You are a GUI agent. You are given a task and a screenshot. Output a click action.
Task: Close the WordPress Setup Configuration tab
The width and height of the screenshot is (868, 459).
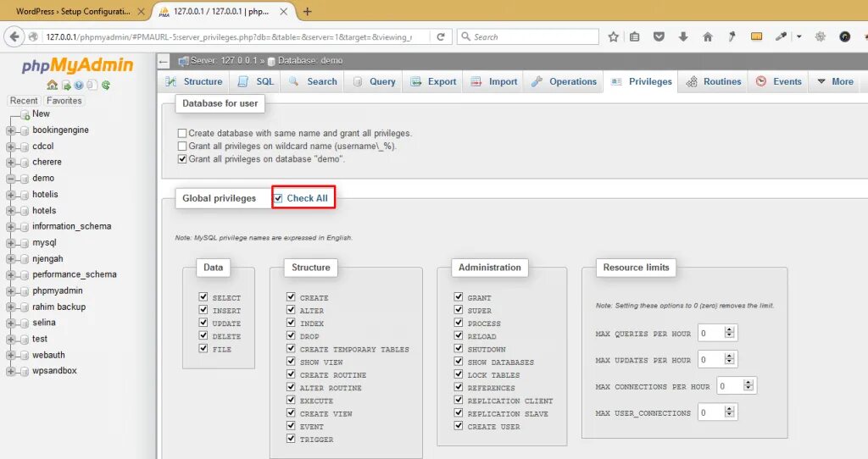pyautogui.click(x=142, y=11)
